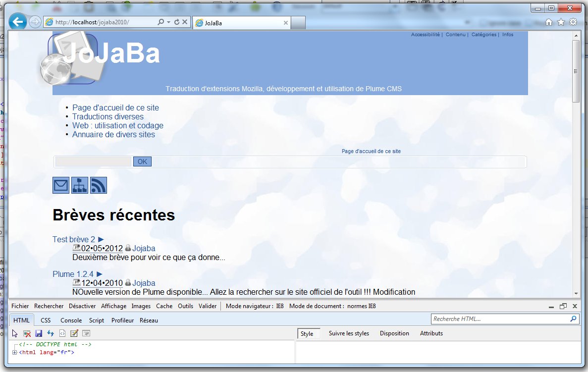Minimize the developer tools pane
Image resolution: width=588 pixels, height=372 pixels.
coord(551,307)
